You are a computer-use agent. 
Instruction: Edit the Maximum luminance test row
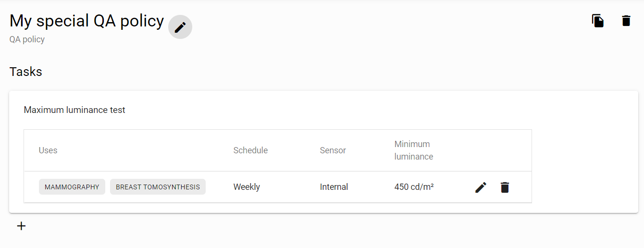coord(481,187)
